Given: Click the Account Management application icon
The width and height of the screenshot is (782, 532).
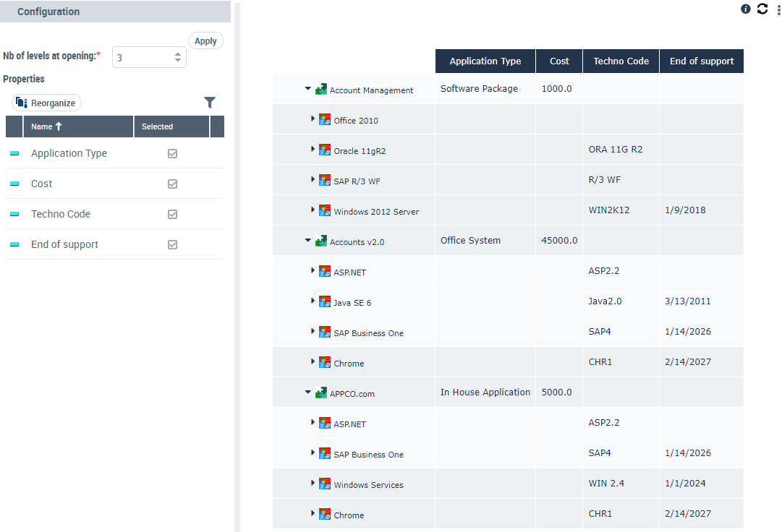Looking at the screenshot, I should click(321, 90).
